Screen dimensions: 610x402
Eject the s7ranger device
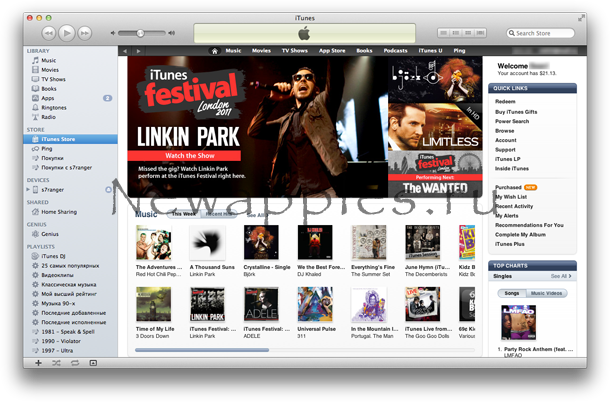tap(109, 190)
